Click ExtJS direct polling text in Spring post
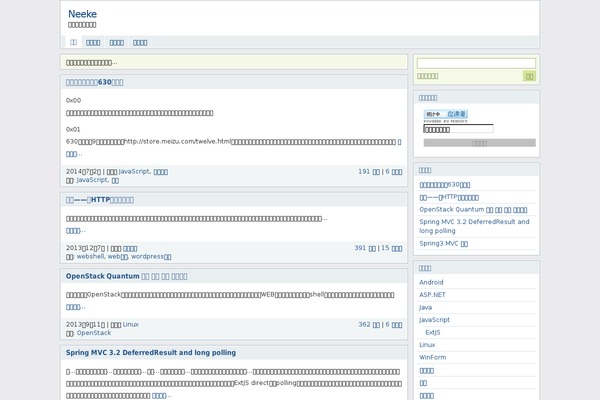600x400 pixels. [x=265, y=383]
